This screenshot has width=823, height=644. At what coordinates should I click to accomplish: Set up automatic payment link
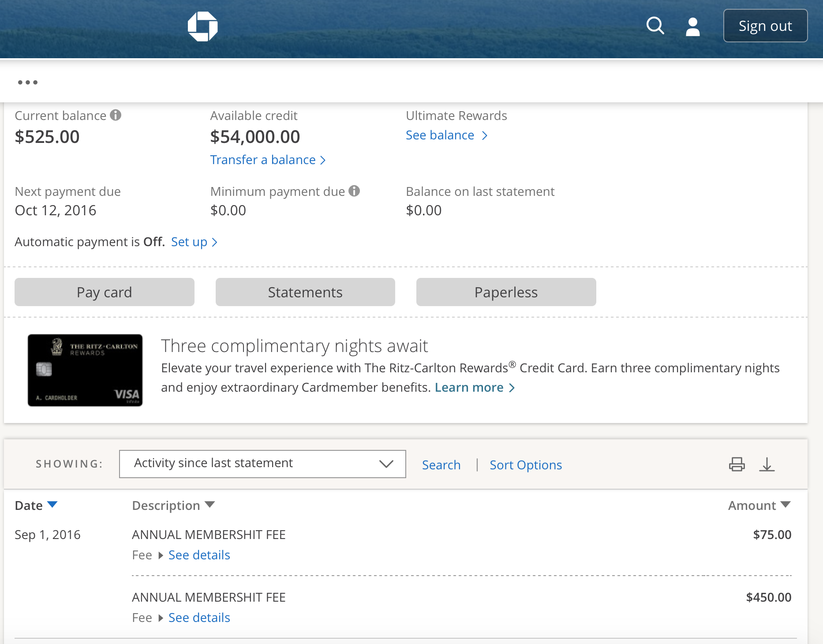click(194, 242)
